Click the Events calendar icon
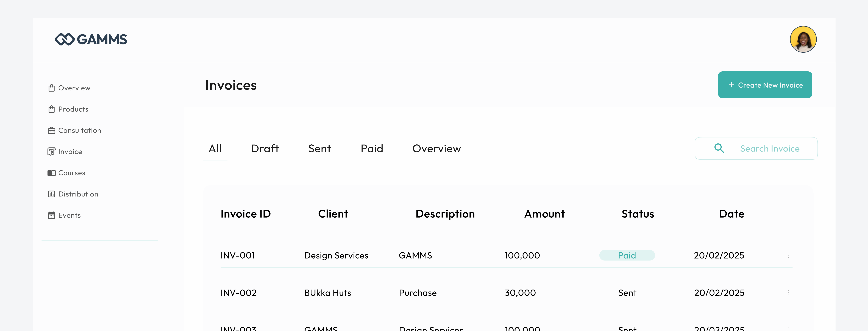 [x=52, y=215]
